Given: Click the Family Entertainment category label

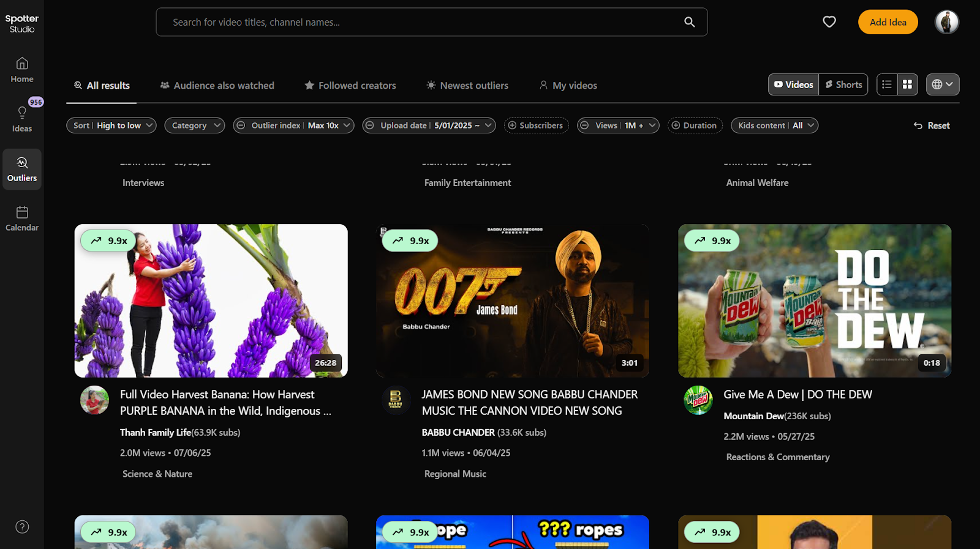Looking at the screenshot, I should pyautogui.click(x=467, y=183).
